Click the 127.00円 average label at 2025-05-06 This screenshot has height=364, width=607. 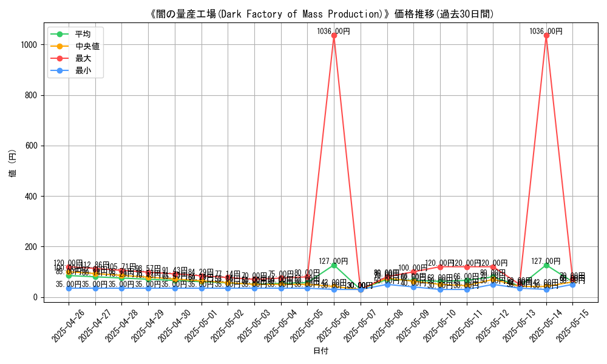(334, 261)
